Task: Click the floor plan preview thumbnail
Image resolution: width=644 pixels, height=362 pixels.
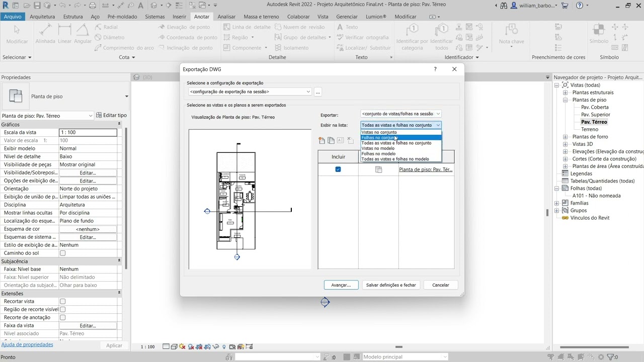Action: click(x=250, y=199)
